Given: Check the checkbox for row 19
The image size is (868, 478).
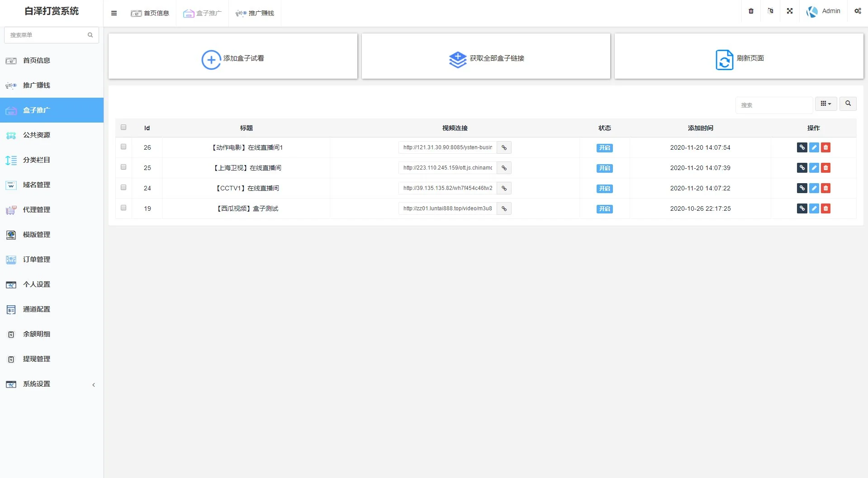Looking at the screenshot, I should (123, 208).
